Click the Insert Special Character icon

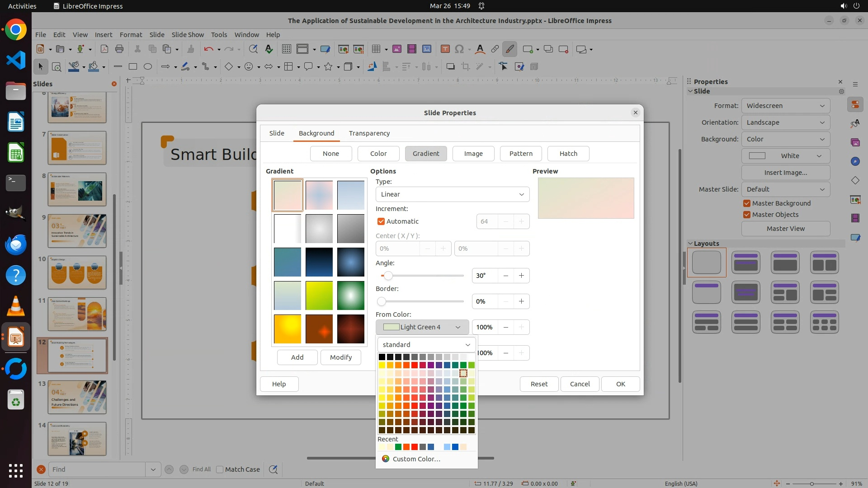pyautogui.click(x=459, y=49)
